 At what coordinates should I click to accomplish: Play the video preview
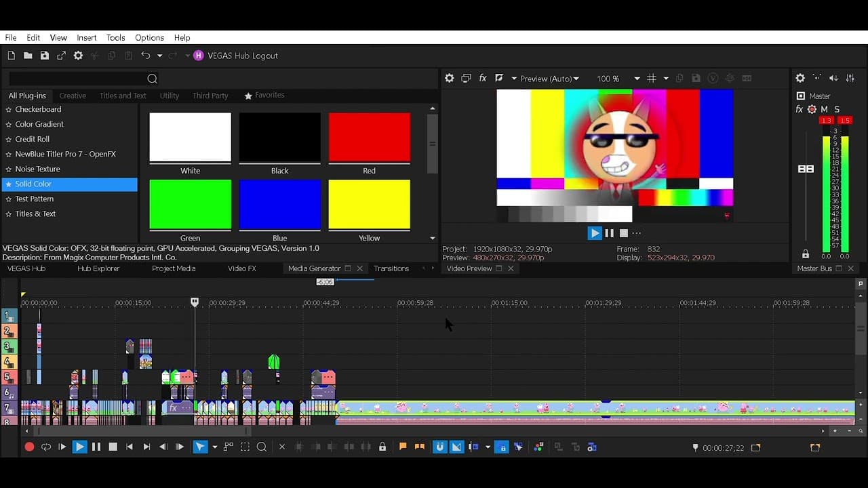coord(595,233)
